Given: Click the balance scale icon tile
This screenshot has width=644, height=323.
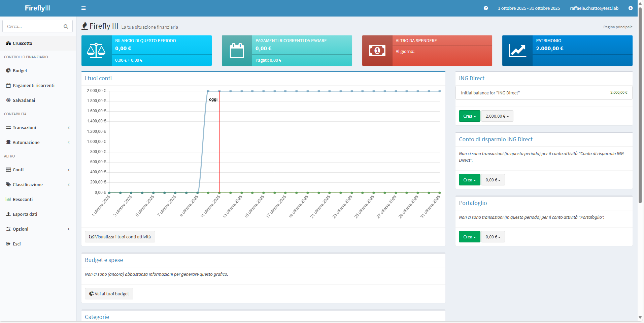Looking at the screenshot, I should (96, 51).
